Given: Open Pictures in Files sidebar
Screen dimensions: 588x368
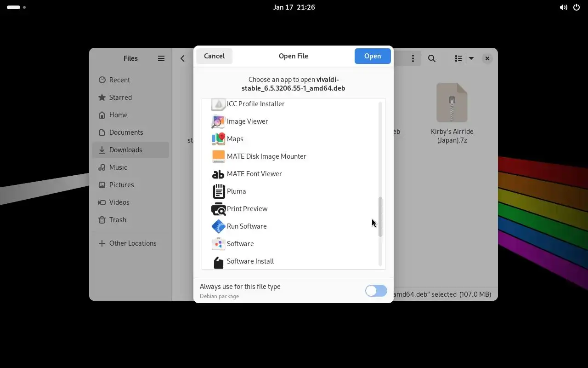Looking at the screenshot, I should [x=130, y=185].
